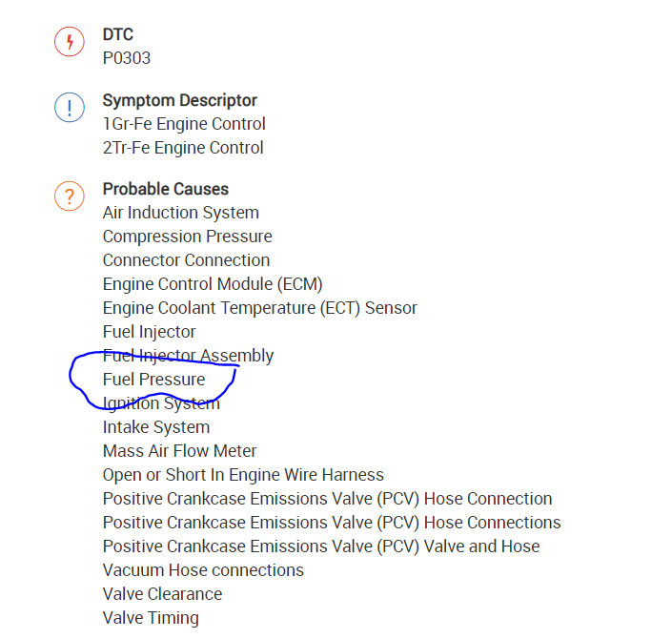Screen dimensions: 672x639
Task: Click the orange question mark Probable Causes icon
Action: click(70, 196)
